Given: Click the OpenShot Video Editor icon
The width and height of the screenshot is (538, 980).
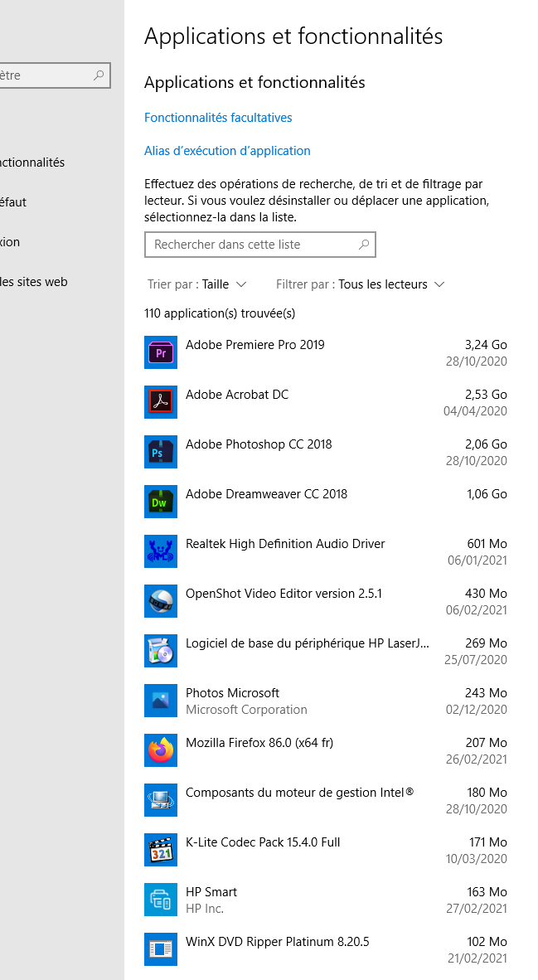Looking at the screenshot, I should 161,601.
